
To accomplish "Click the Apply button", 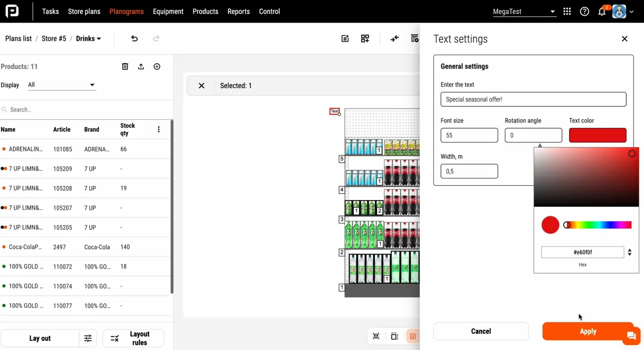I will [x=588, y=331].
